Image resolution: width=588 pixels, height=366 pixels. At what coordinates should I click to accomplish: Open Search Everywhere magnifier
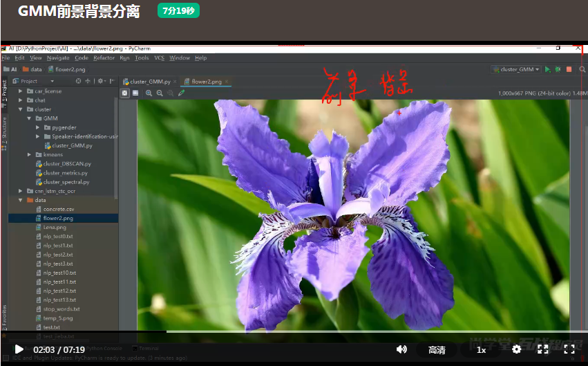(x=582, y=69)
